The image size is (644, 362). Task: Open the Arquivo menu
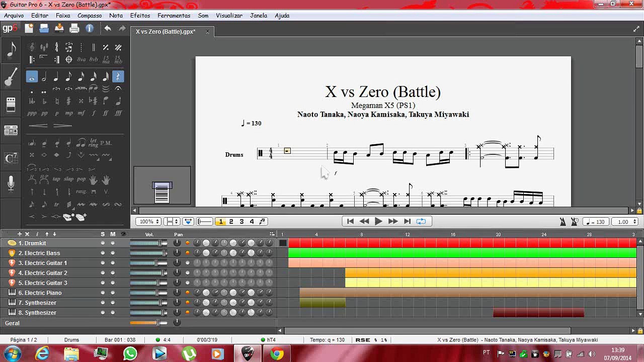click(x=14, y=16)
